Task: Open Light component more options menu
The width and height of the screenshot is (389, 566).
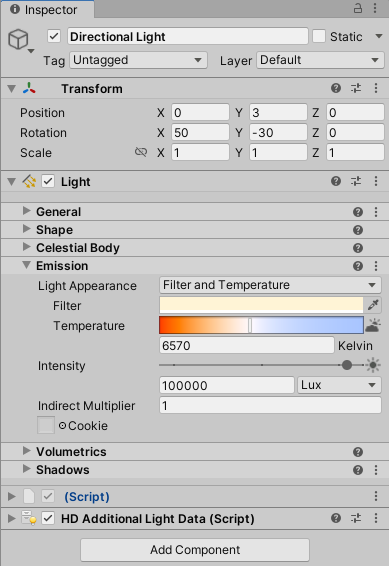Action: coord(376,181)
